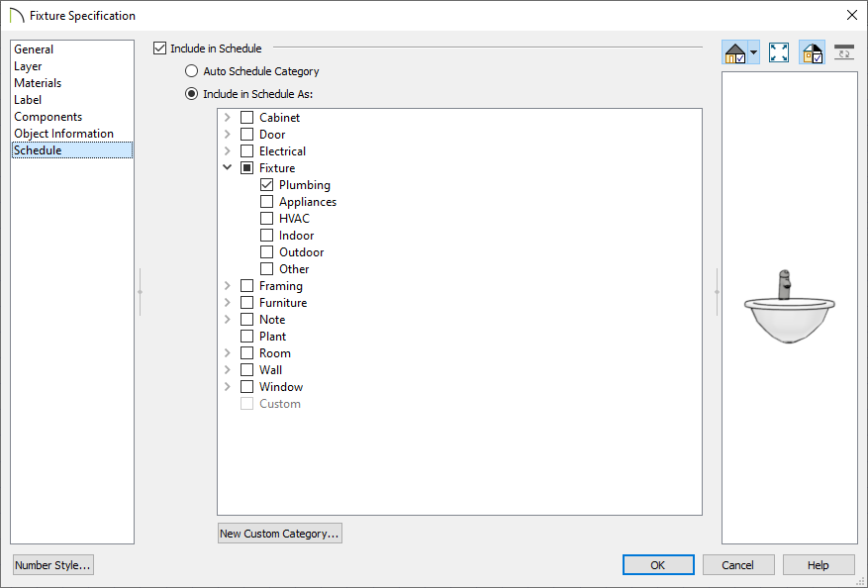Click the left panel splitter handle
868x588 pixels.
point(141,292)
